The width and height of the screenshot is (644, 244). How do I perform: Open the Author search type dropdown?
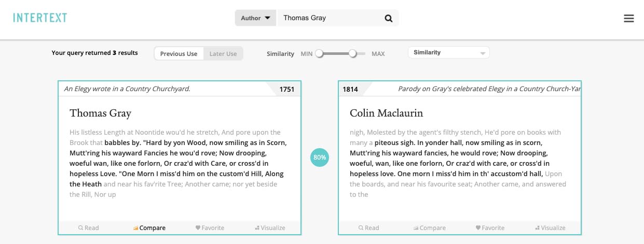[256, 18]
